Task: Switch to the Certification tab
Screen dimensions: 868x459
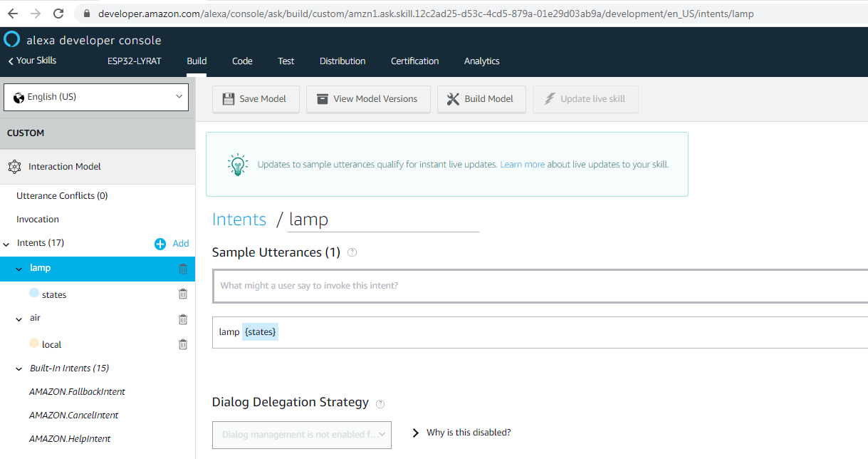Action: [x=415, y=61]
